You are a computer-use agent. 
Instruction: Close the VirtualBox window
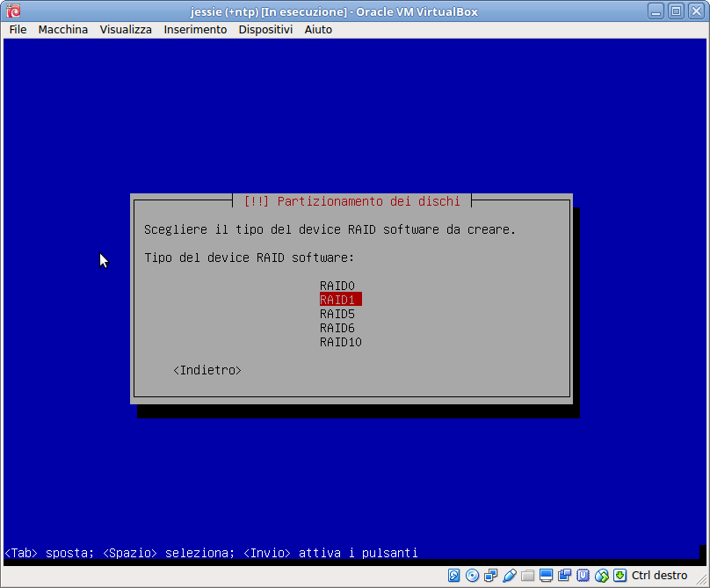[x=697, y=11]
